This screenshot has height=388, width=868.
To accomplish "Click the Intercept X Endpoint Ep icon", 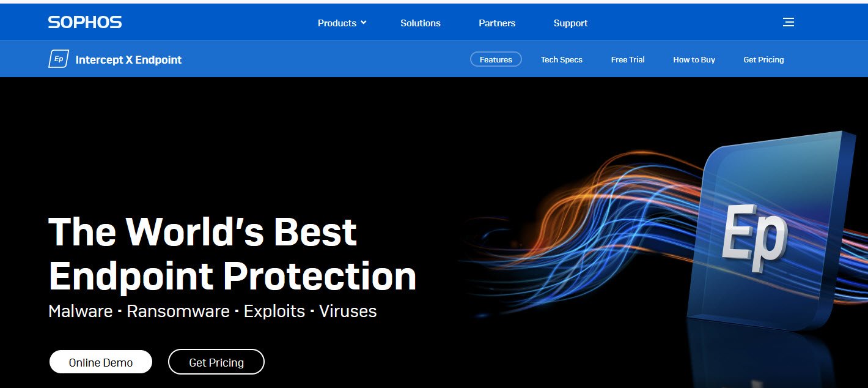I will tap(59, 59).
